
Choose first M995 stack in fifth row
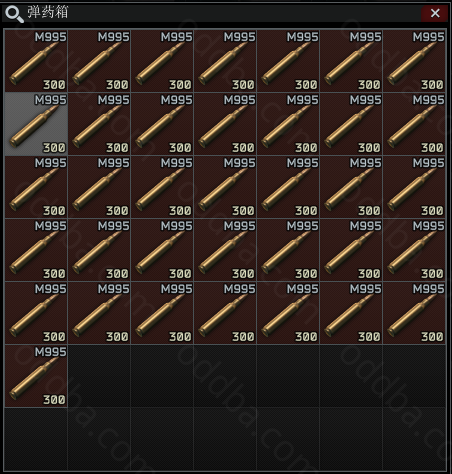(x=36, y=313)
